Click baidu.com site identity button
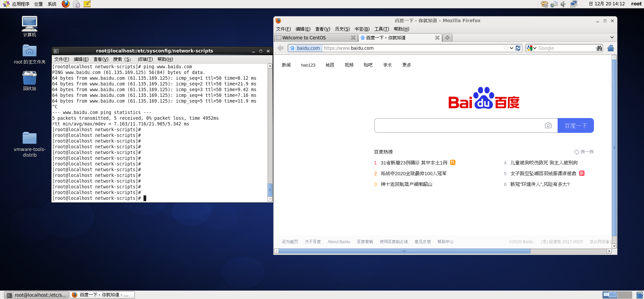The image size is (644, 299). tap(305, 48)
